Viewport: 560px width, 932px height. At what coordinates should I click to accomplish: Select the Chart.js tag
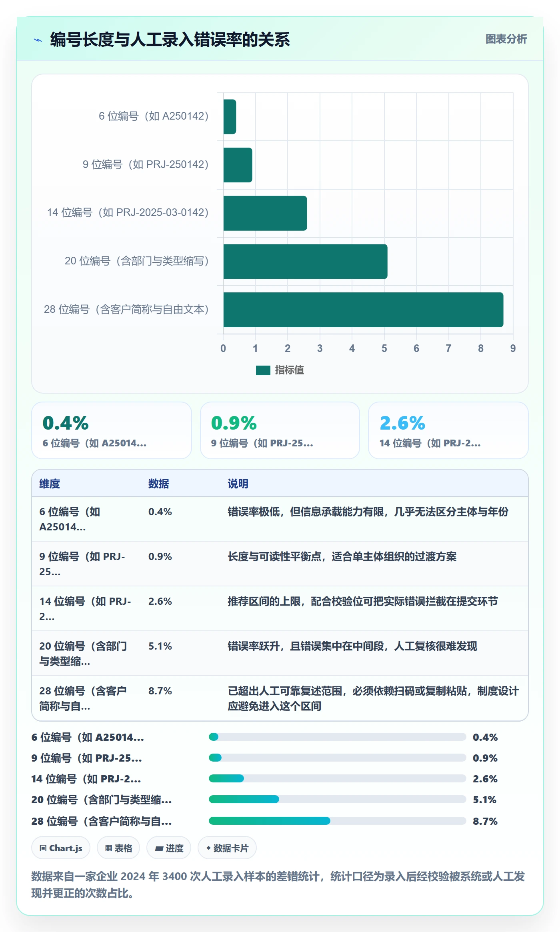(61, 848)
